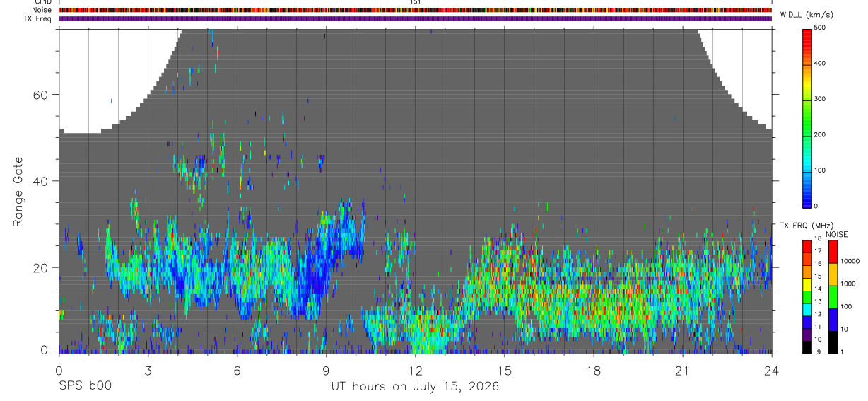Screen dimensions: 868x401
Task: Click the red 10000 noise level swatch
Action: click(x=833, y=252)
